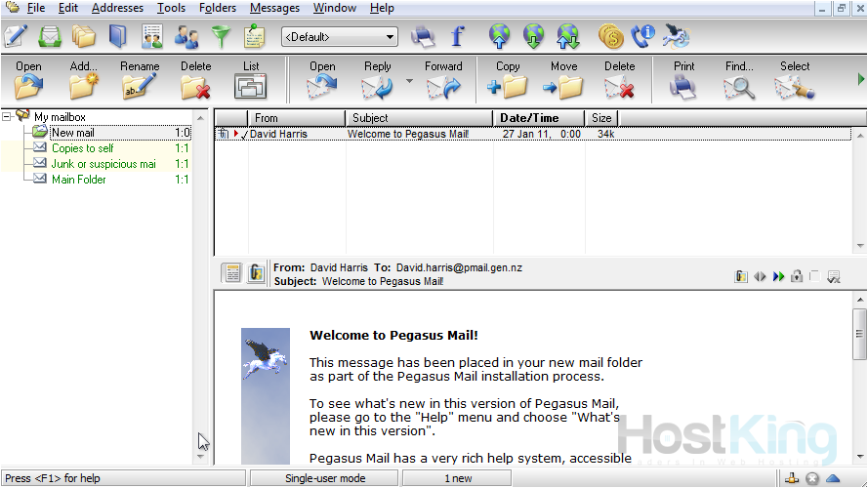Collapse the My mailbox tree node
The height and width of the screenshot is (488, 868).
coord(7,116)
